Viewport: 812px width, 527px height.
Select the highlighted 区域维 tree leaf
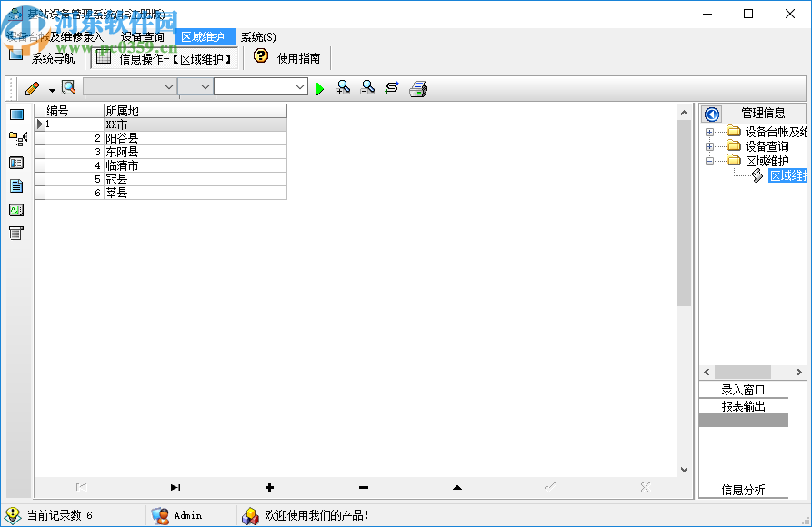(787, 176)
